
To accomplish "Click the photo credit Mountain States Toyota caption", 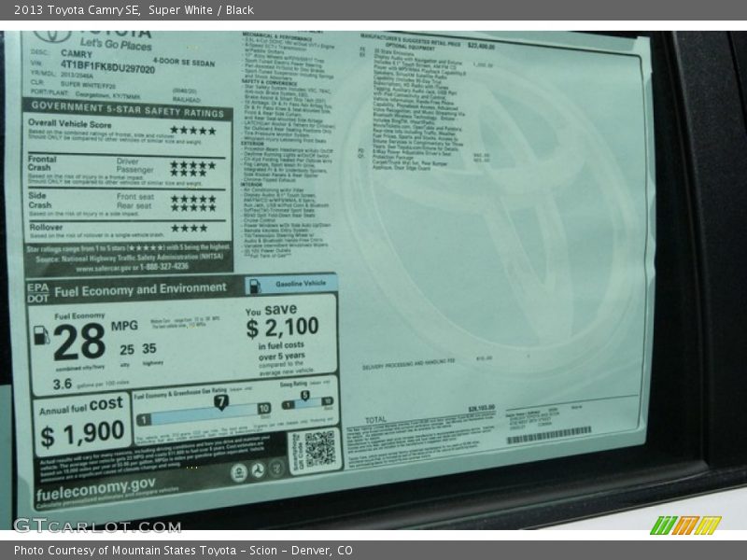I will [x=183, y=551].
